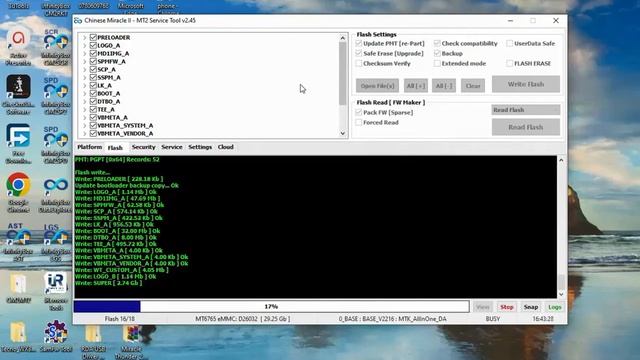The height and width of the screenshot is (360, 640).
Task: Uncheck the PRELOADER partition checkbox
Action: pyautogui.click(x=93, y=37)
